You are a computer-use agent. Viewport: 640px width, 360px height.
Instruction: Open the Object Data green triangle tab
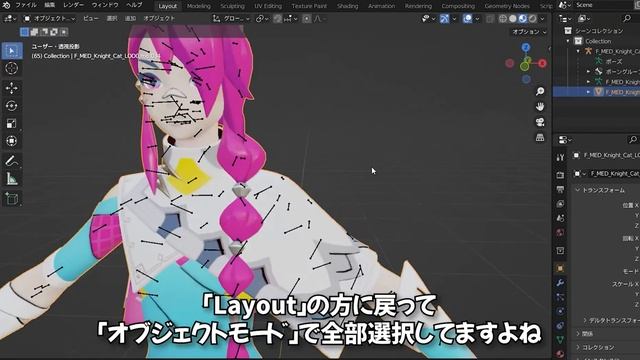click(560, 340)
